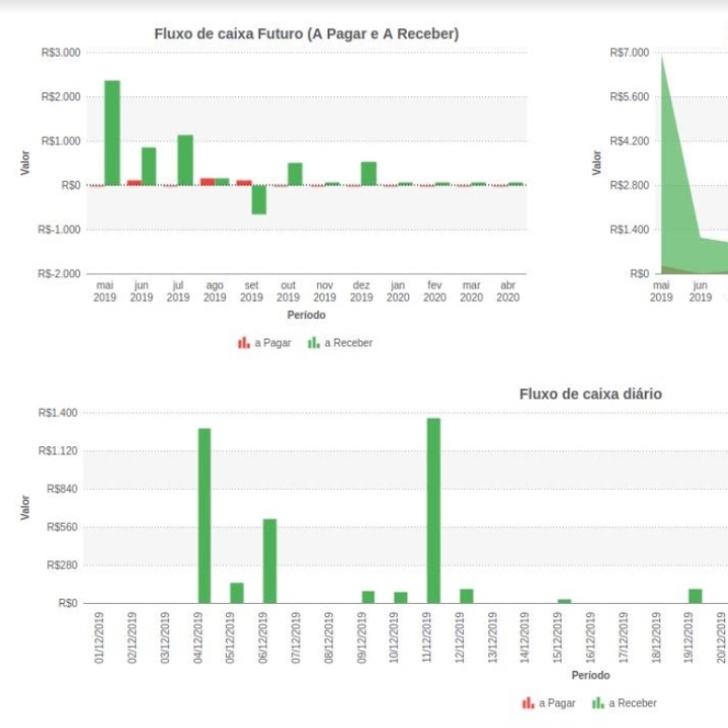This screenshot has height=728, width=728.
Task: Click the 'jan 2020' period label
Action: pos(398,291)
